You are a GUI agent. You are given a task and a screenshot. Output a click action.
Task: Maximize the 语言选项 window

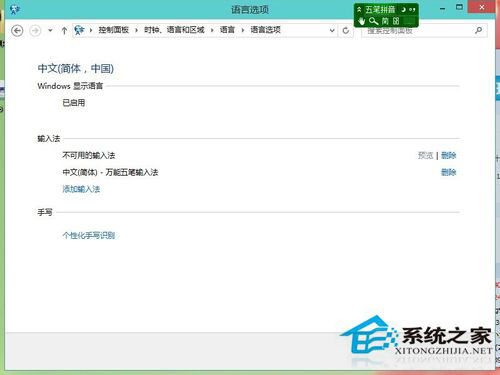460,7
